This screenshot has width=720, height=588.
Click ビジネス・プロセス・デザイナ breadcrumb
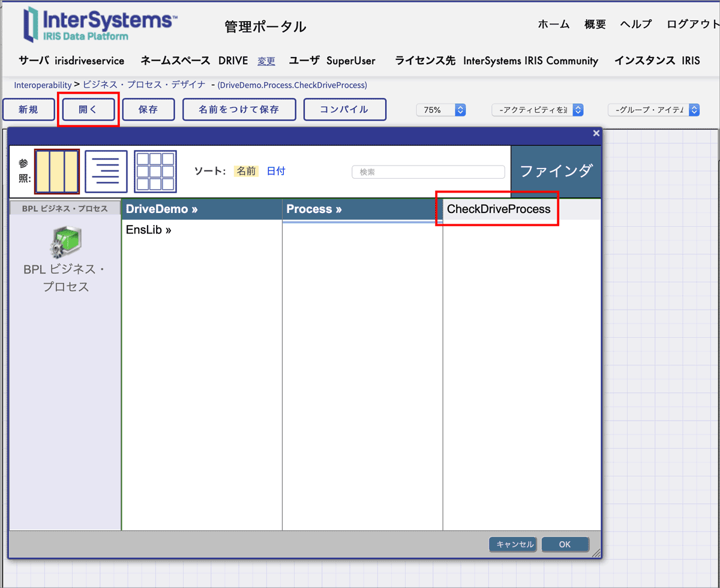coord(144,85)
